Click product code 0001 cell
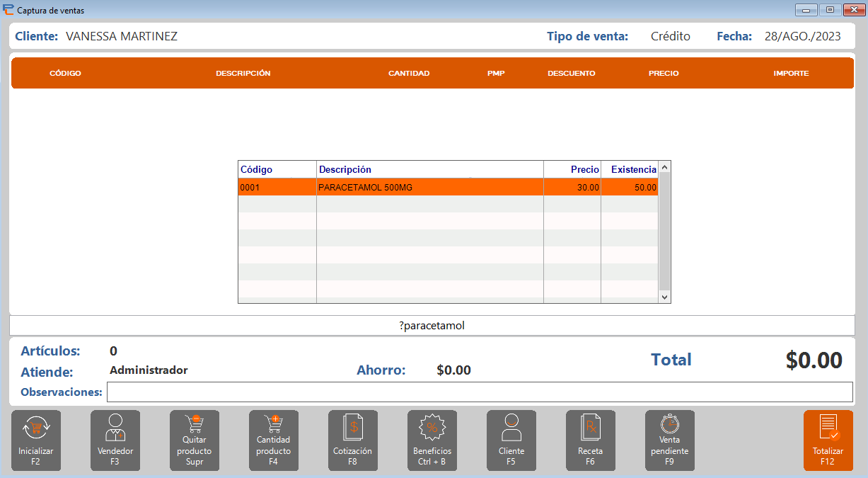The width and height of the screenshot is (868, 478). [277, 187]
